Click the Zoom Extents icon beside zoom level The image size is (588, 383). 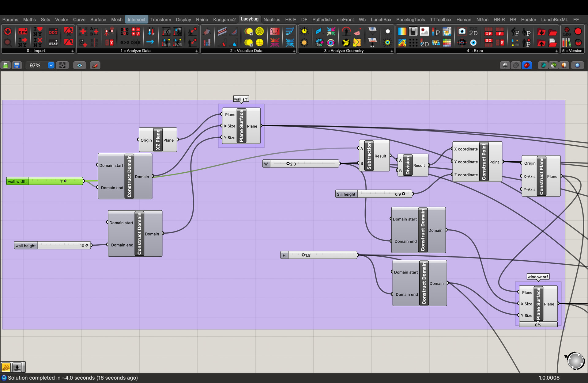62,65
